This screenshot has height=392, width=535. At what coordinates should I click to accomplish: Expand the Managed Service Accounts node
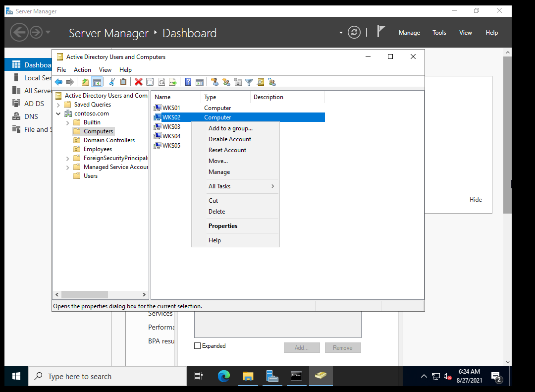[67, 168]
